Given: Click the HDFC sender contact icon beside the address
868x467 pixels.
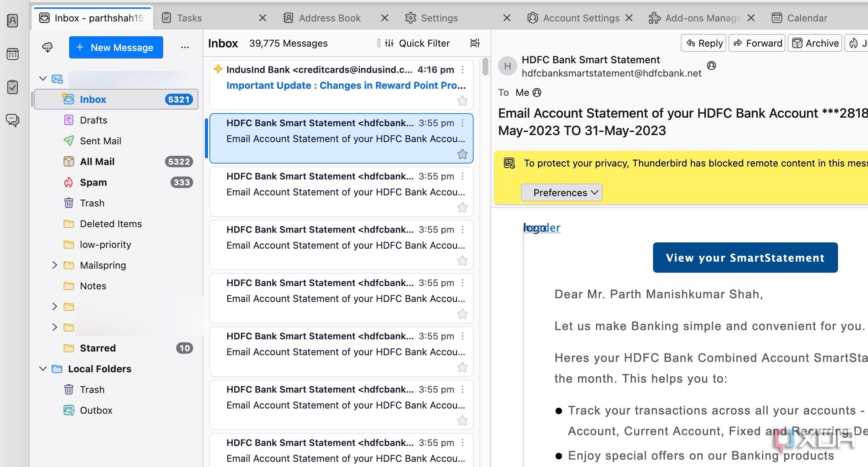Looking at the screenshot, I should 711,66.
